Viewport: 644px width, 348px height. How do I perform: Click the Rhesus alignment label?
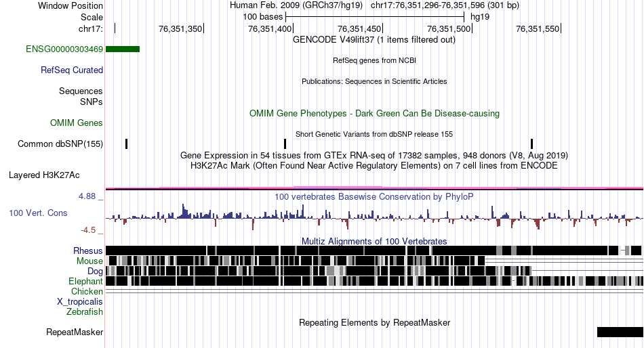click(88, 251)
